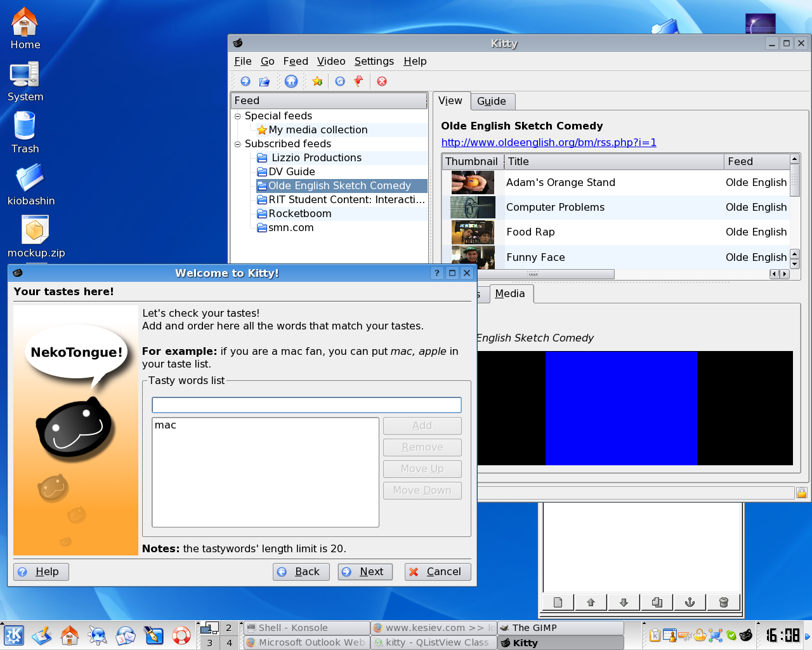Switch to the Guide tab

[x=492, y=102]
